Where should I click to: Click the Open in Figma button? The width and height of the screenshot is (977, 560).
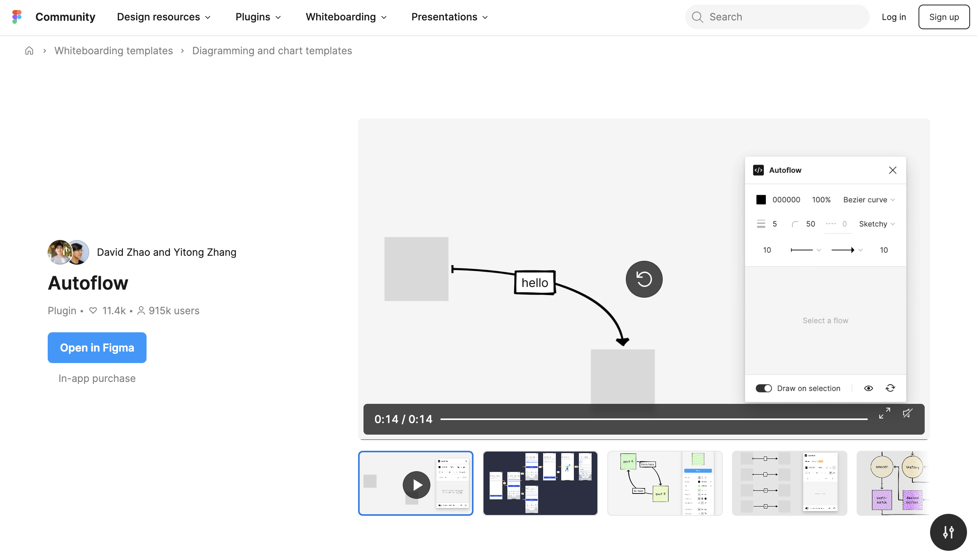(97, 348)
